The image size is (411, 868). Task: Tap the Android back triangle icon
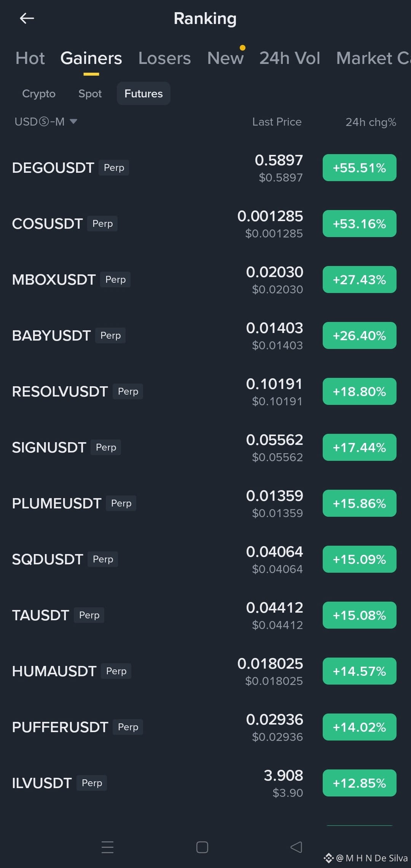(x=296, y=847)
